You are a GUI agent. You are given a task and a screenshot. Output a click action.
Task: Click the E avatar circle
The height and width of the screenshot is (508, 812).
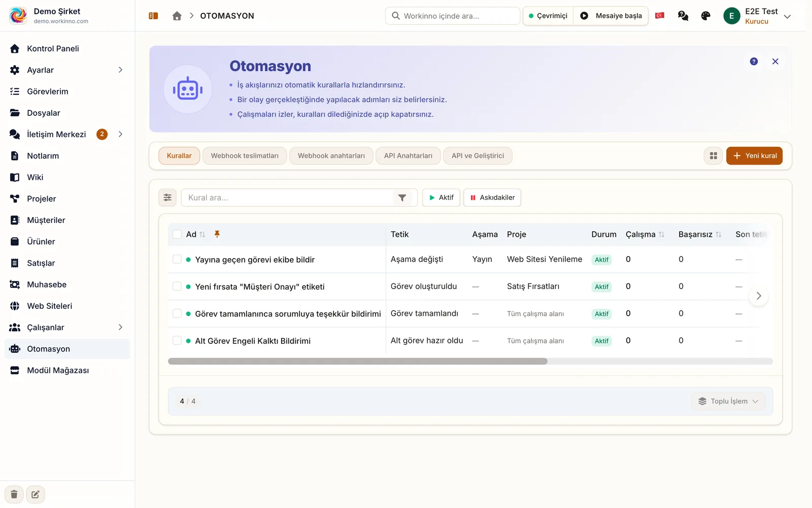[x=731, y=16]
